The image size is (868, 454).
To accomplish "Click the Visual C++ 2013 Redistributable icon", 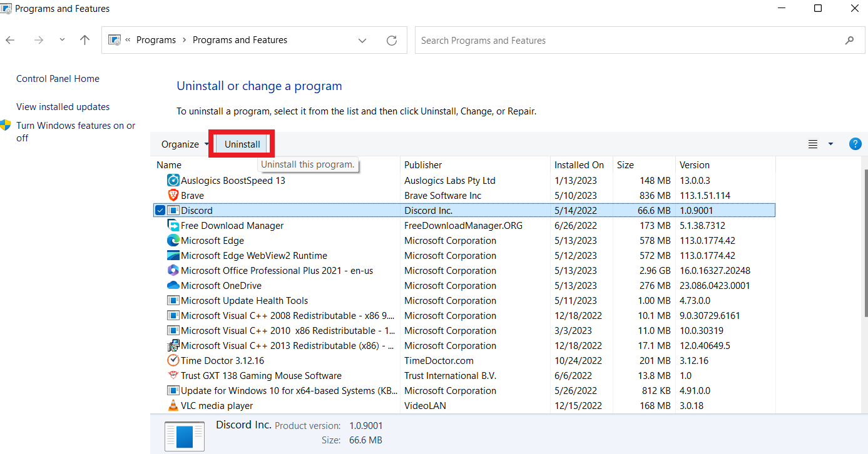I will coord(173,345).
